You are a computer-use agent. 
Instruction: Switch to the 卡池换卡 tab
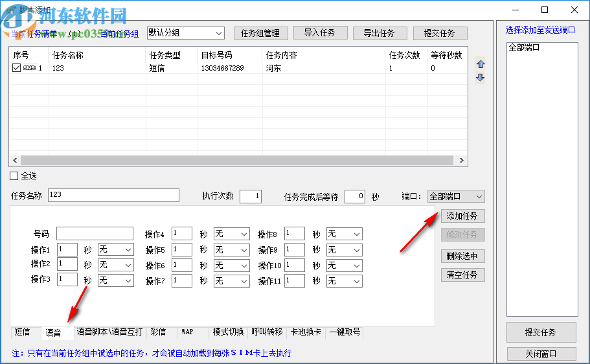pyautogui.click(x=306, y=332)
